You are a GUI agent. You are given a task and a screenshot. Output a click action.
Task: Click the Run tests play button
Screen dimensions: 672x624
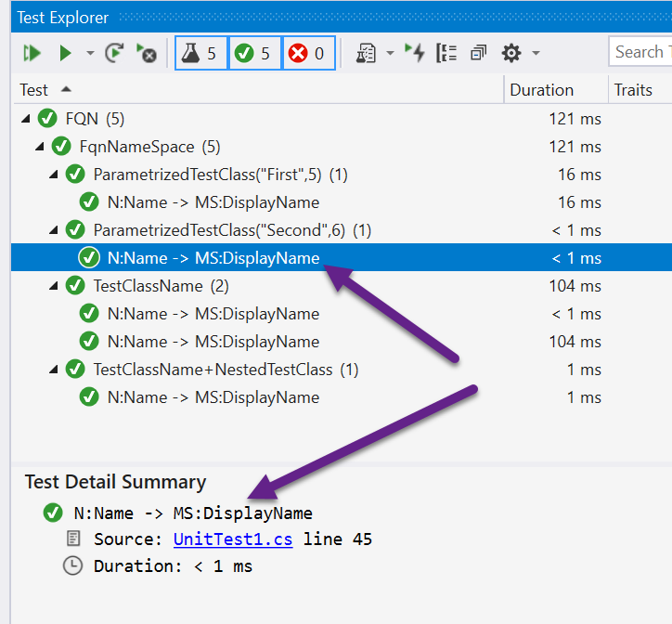(x=65, y=54)
